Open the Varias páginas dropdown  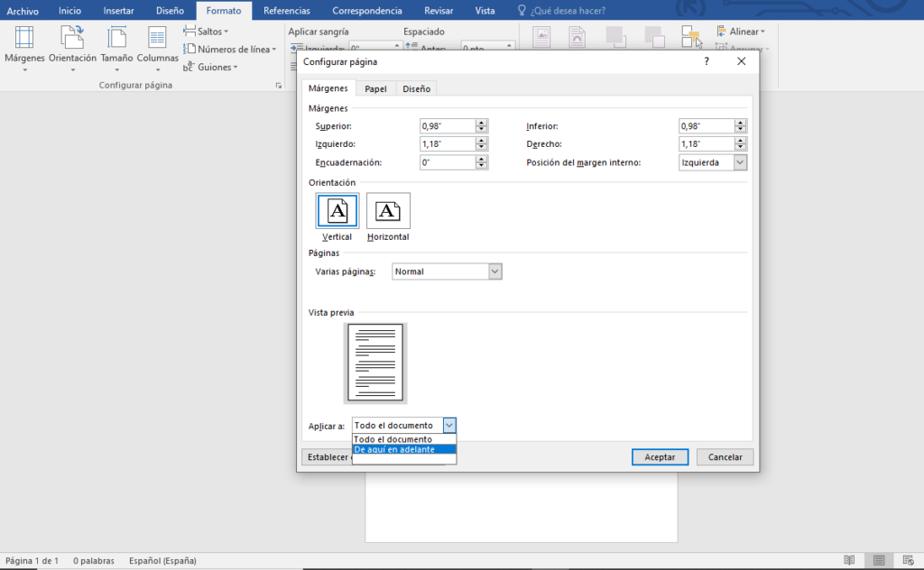click(494, 271)
